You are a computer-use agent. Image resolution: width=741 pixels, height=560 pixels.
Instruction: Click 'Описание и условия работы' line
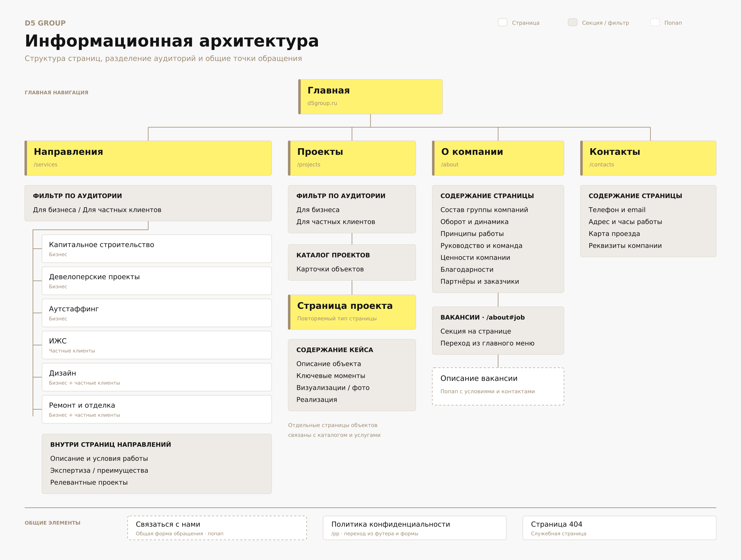pos(99,459)
